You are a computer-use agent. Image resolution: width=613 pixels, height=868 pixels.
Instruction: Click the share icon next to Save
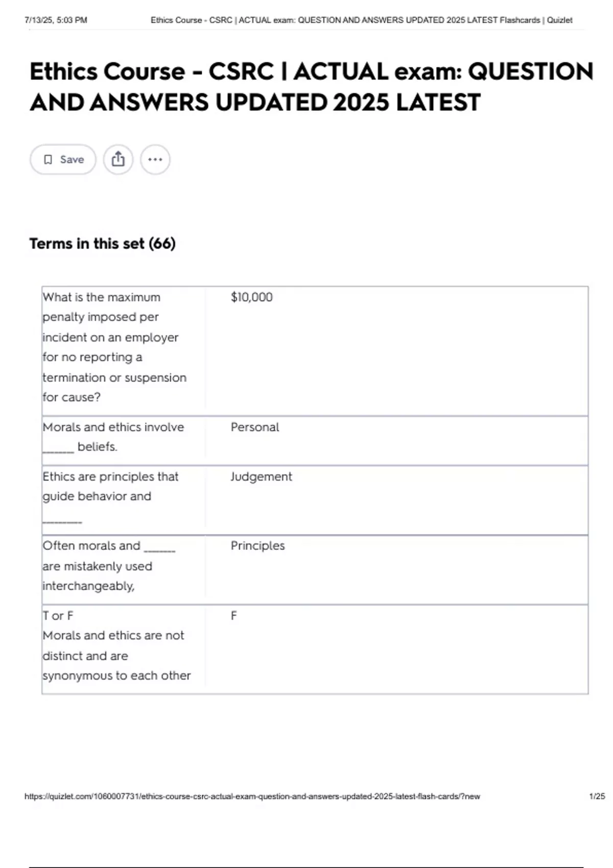pos(118,160)
